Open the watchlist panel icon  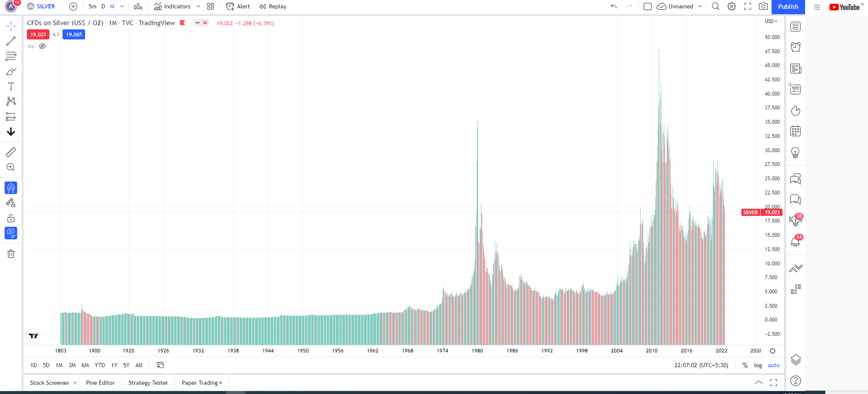pos(795,27)
